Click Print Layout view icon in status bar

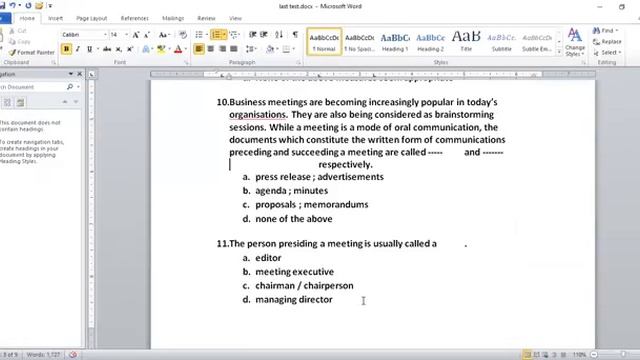coord(527,355)
